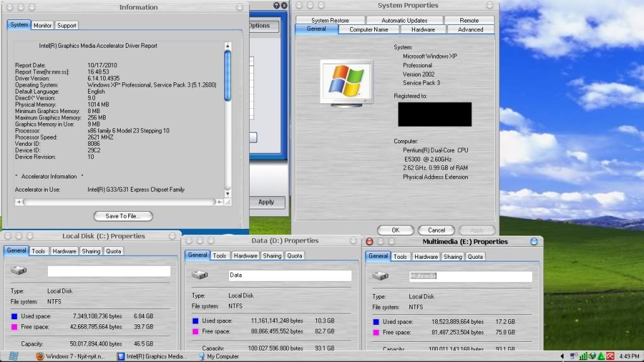644x362 pixels.
Task: Open Sharing tab in Local Disk (C:) Properties
Action: point(91,251)
